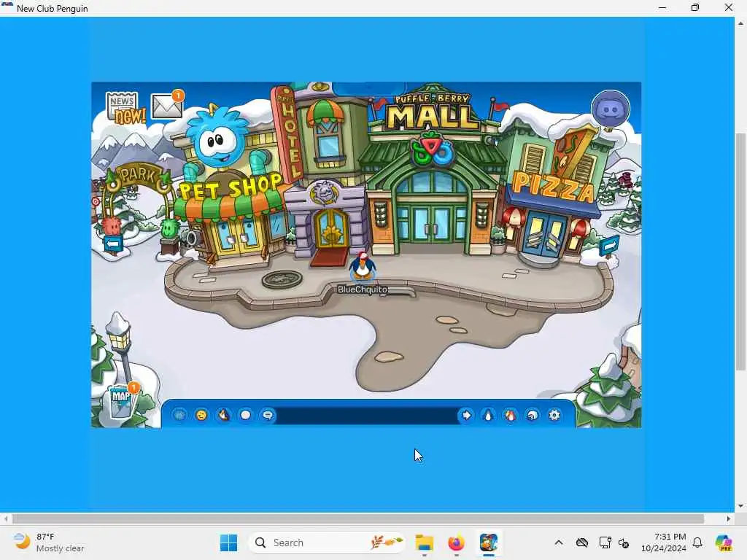The image size is (747, 560).
Task: Click the display network tray icon
Action: coord(605,542)
